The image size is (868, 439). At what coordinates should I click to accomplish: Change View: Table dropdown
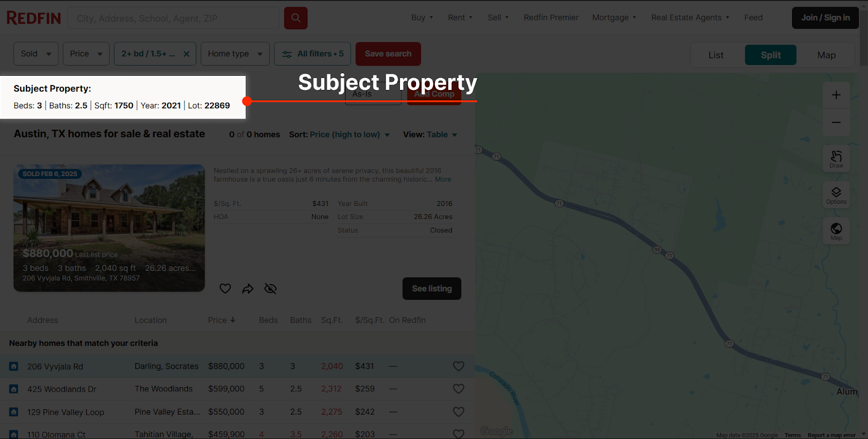tap(442, 134)
